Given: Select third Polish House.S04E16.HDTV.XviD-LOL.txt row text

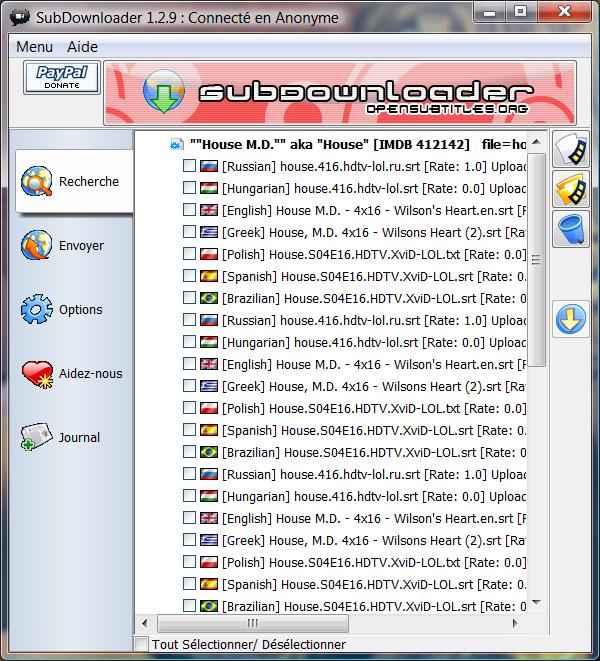Looking at the screenshot, I should [374, 562].
